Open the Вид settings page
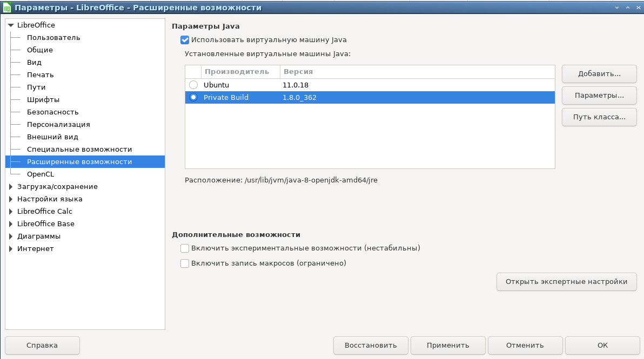 pos(34,63)
